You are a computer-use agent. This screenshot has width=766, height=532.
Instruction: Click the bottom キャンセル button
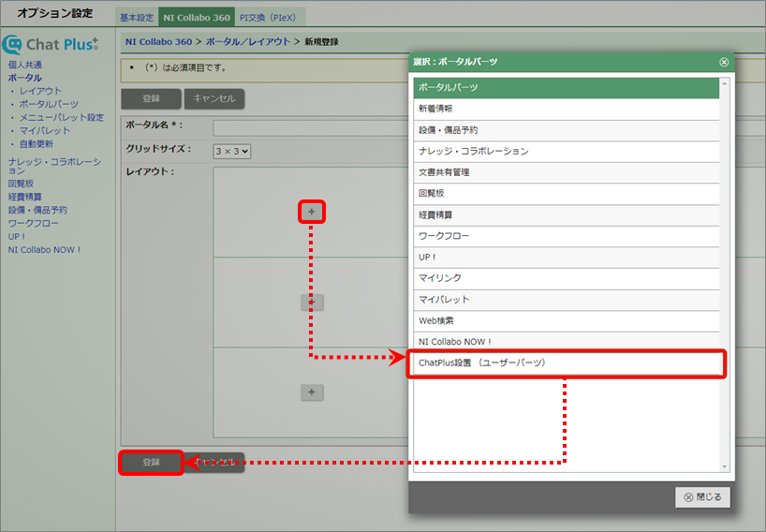pyautogui.click(x=214, y=462)
